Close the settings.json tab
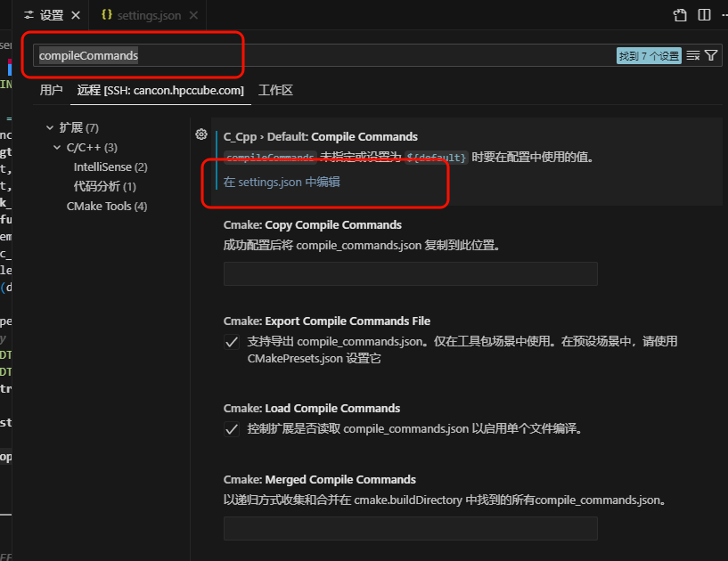Image resolution: width=728 pixels, height=561 pixels. click(193, 15)
